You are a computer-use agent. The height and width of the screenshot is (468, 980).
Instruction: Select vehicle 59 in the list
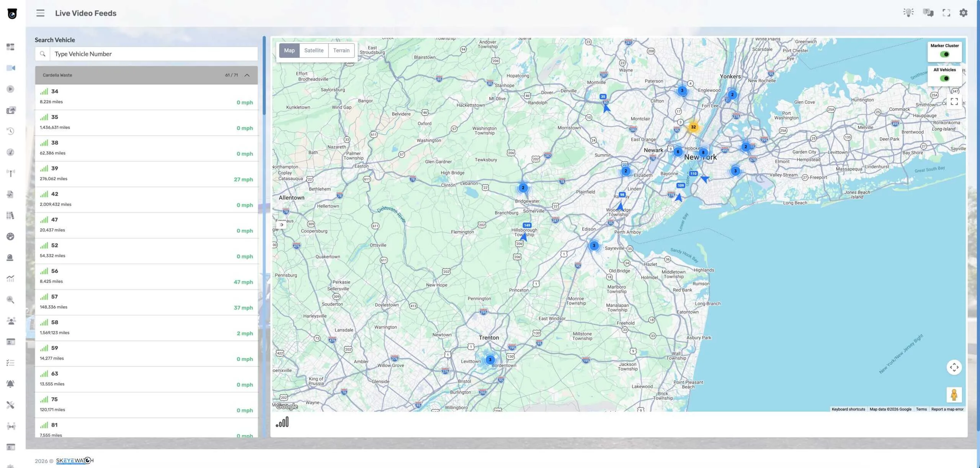pos(146,353)
